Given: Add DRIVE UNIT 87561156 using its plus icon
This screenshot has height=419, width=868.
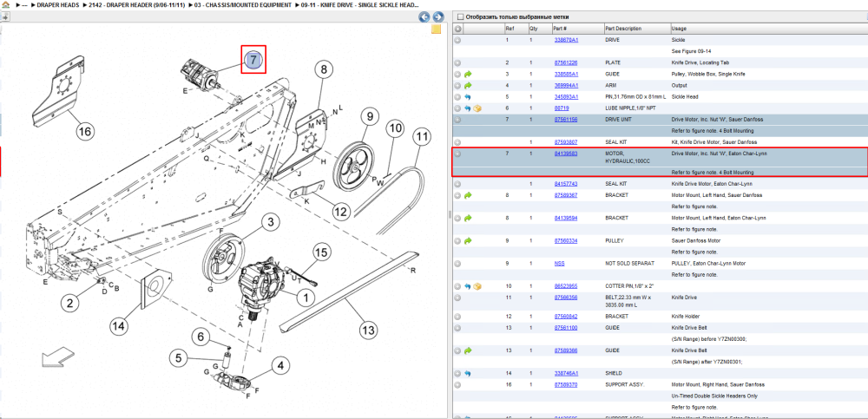Looking at the screenshot, I should 457,120.
